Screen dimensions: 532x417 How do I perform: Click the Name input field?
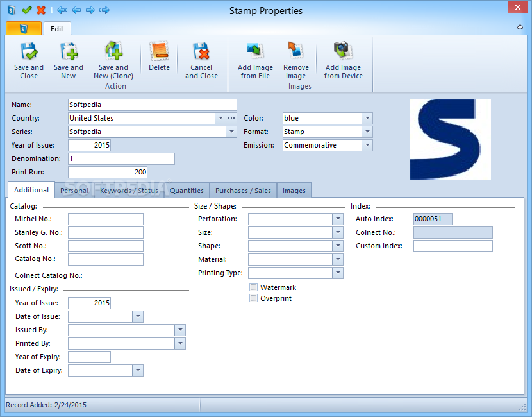click(153, 105)
